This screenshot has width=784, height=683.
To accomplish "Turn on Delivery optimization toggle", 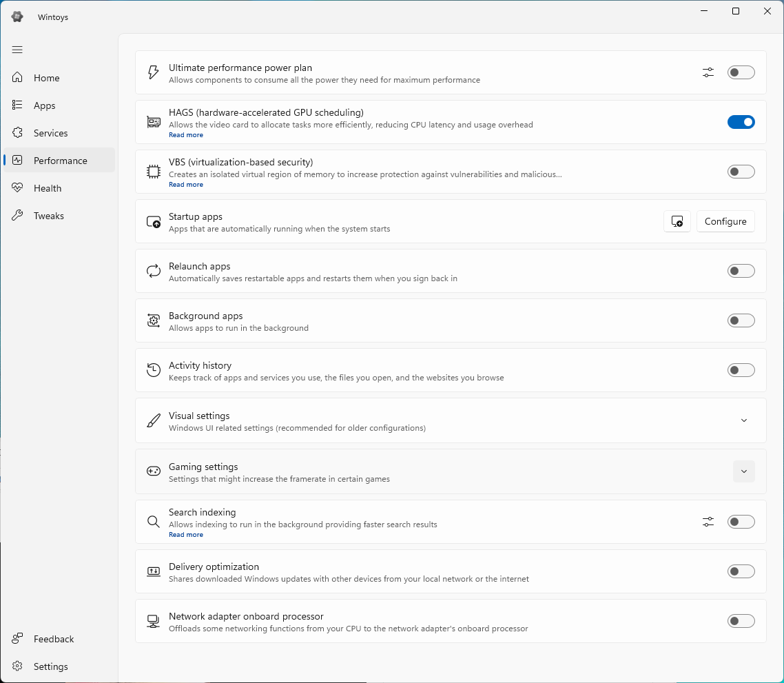I will (741, 571).
